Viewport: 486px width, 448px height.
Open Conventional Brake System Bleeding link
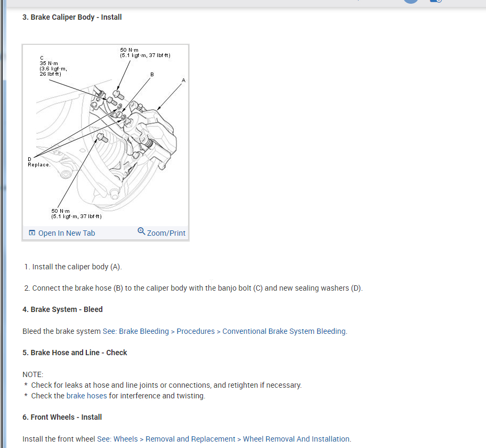(284, 331)
